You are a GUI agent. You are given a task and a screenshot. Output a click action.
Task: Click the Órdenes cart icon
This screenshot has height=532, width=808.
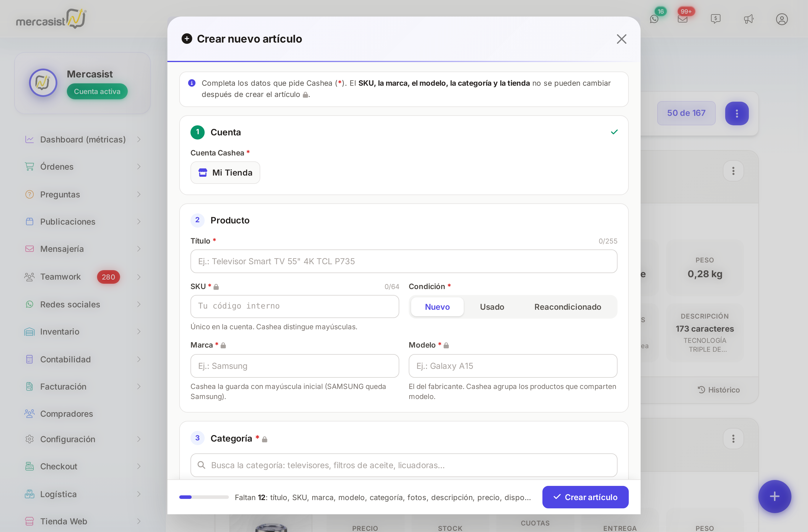point(30,167)
